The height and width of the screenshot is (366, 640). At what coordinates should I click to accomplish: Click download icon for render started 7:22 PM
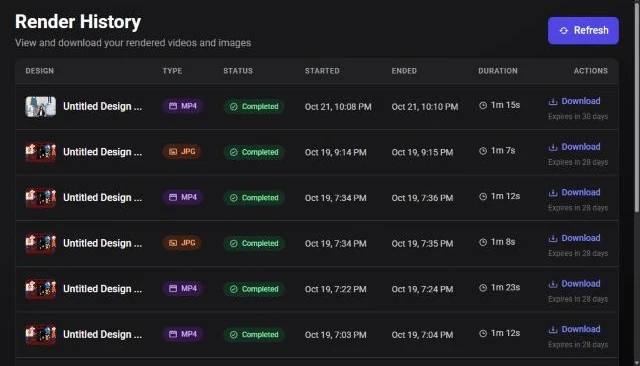tap(553, 284)
